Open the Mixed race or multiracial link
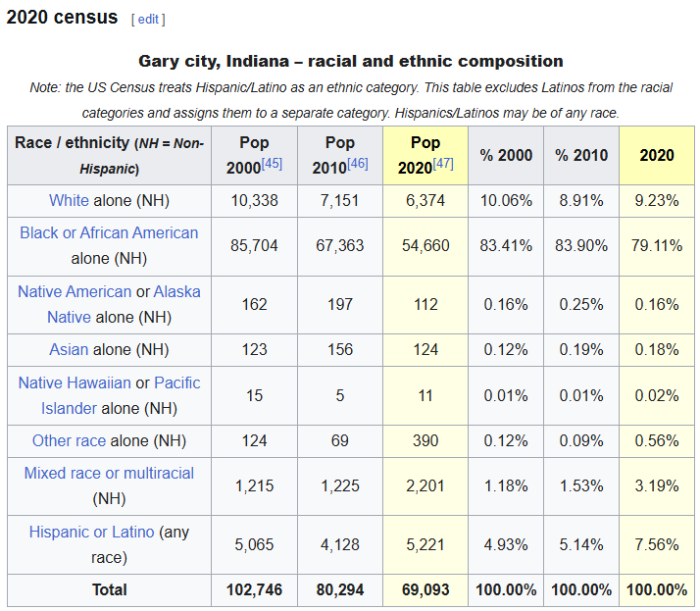 point(109,473)
